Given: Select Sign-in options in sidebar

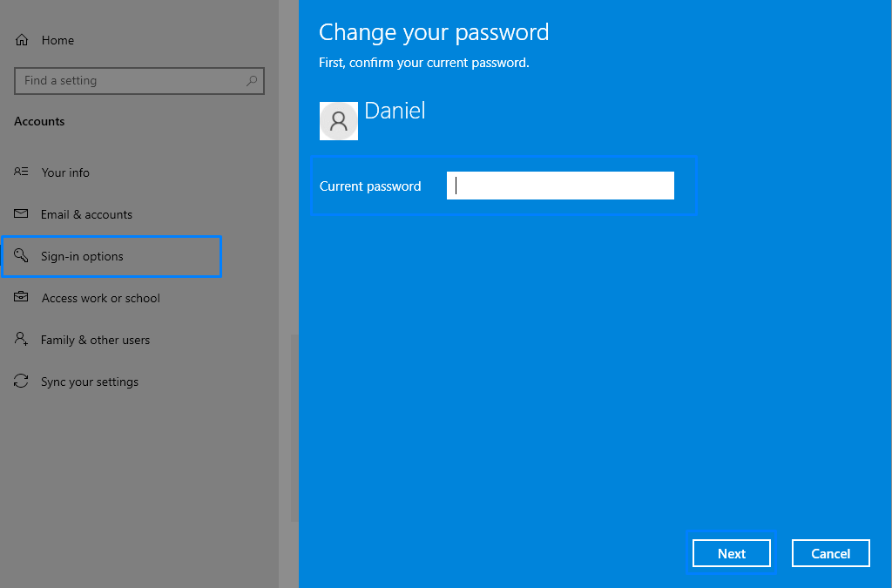Looking at the screenshot, I should (x=82, y=256).
